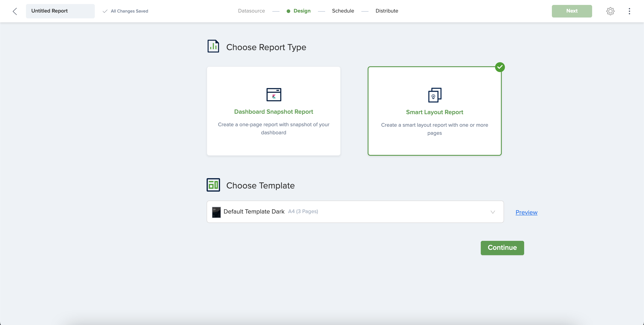Open the settings gear icon

pyautogui.click(x=610, y=11)
